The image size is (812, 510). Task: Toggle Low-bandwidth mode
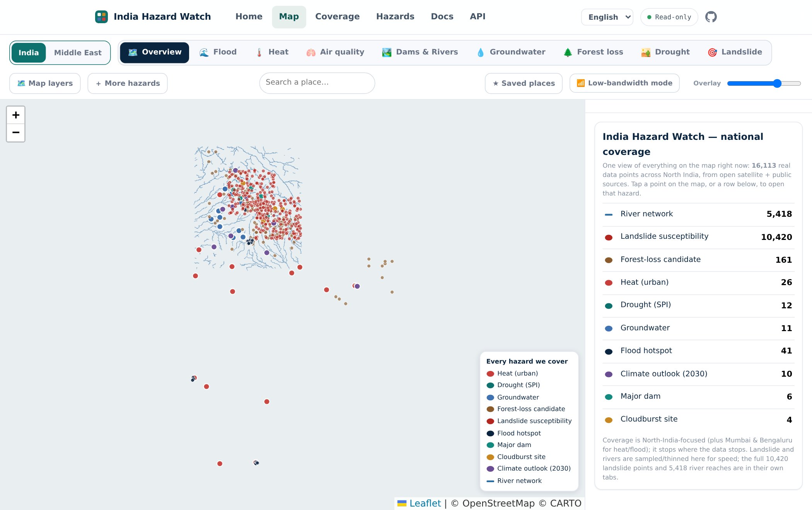624,83
